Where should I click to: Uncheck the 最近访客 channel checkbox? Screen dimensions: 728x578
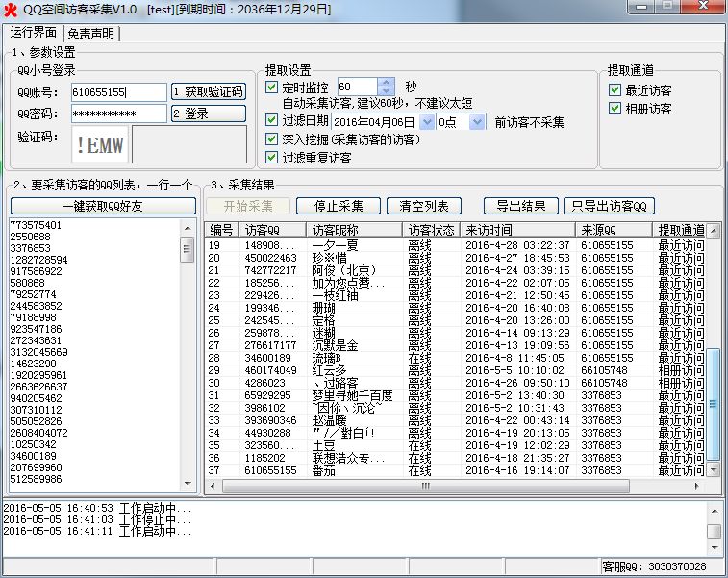pyautogui.click(x=615, y=90)
